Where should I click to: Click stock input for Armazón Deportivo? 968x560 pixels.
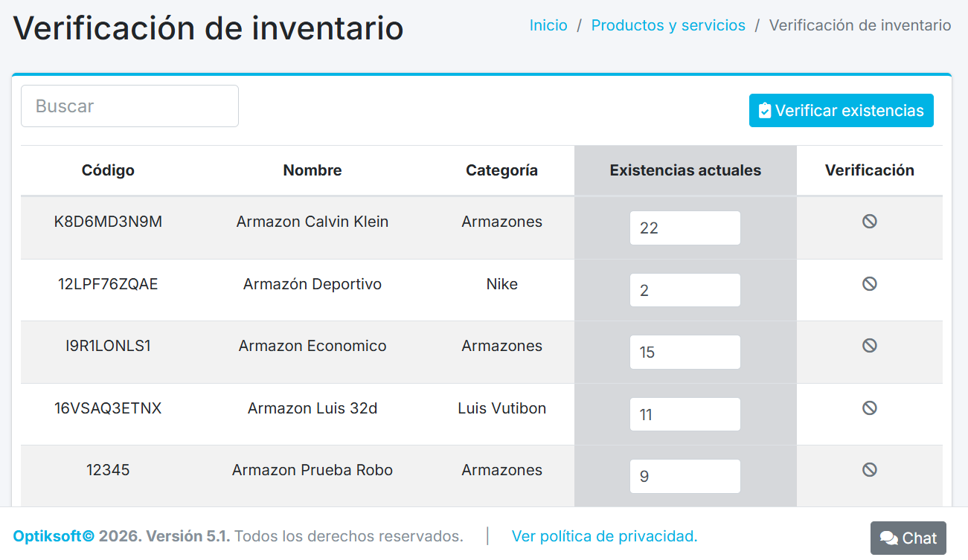coord(685,290)
